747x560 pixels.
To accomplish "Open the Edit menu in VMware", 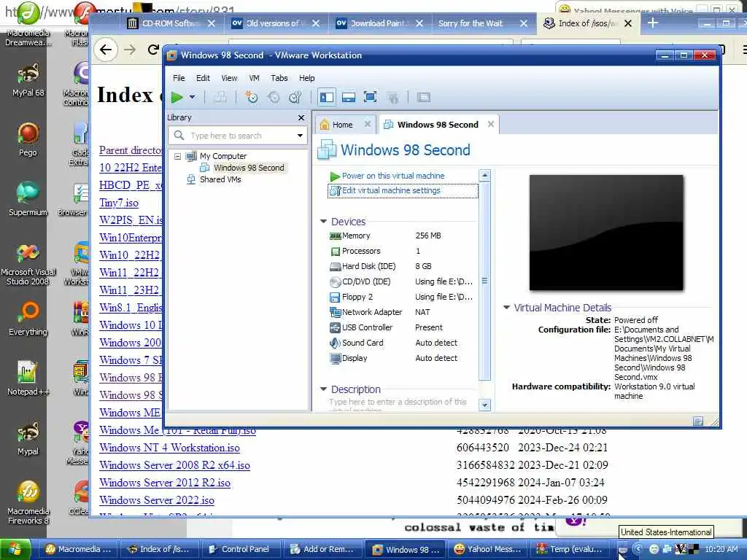I will coord(203,78).
